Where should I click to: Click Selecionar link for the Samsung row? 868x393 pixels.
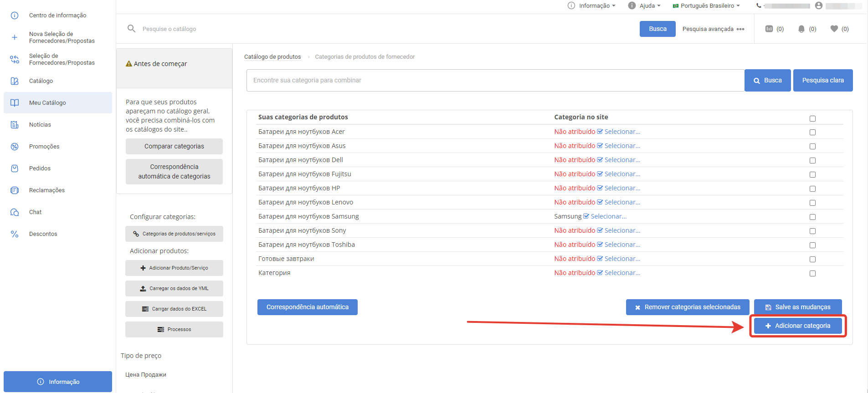click(x=608, y=217)
